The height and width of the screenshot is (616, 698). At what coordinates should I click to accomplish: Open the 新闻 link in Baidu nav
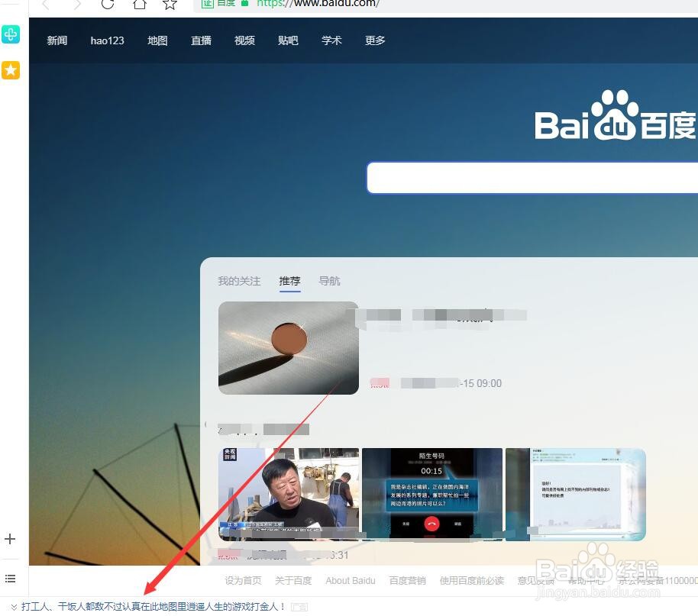57,40
